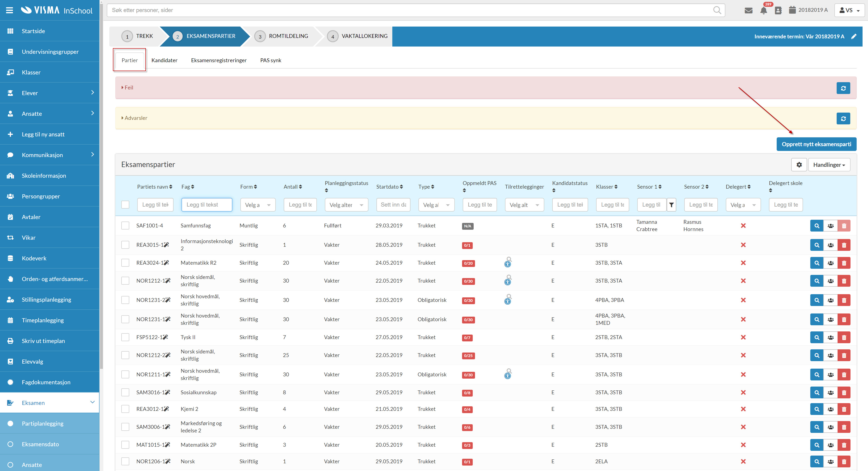Open the Tilrettelegginger filter dropdown
The height and width of the screenshot is (471, 868).
coord(524,205)
